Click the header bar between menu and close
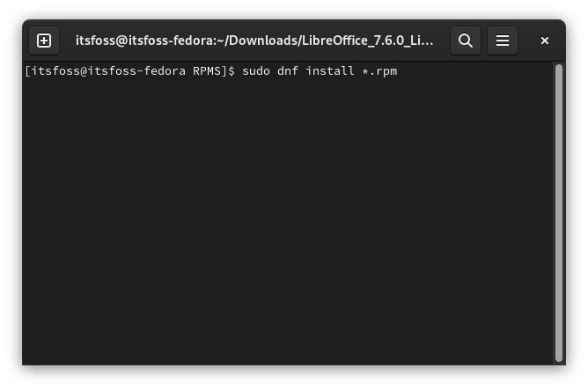 click(x=524, y=40)
